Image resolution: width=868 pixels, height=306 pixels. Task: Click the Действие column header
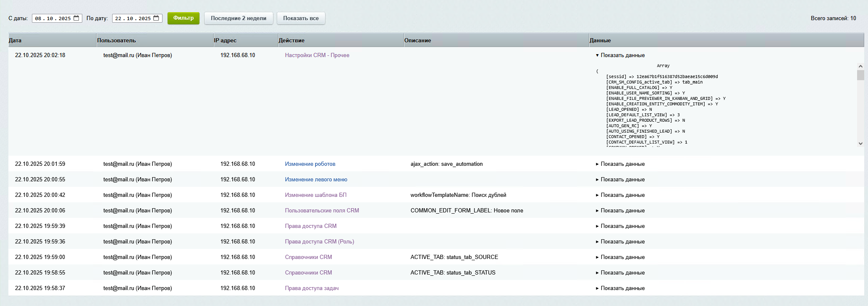coord(291,41)
